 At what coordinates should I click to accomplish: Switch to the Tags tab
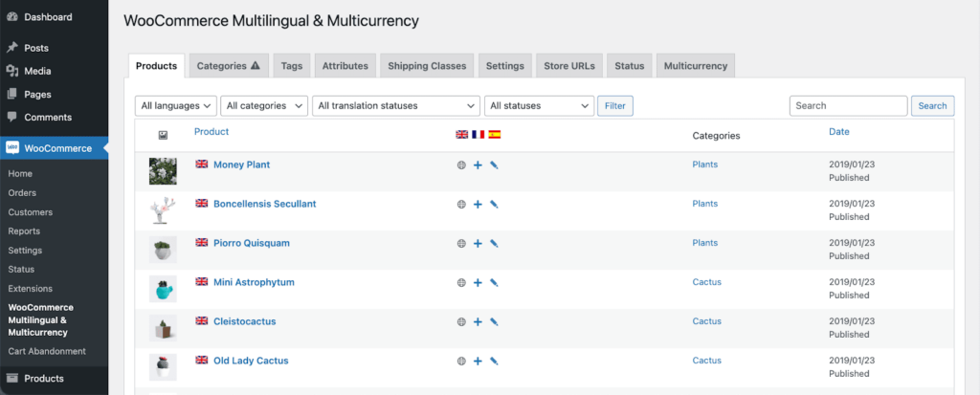[292, 66]
